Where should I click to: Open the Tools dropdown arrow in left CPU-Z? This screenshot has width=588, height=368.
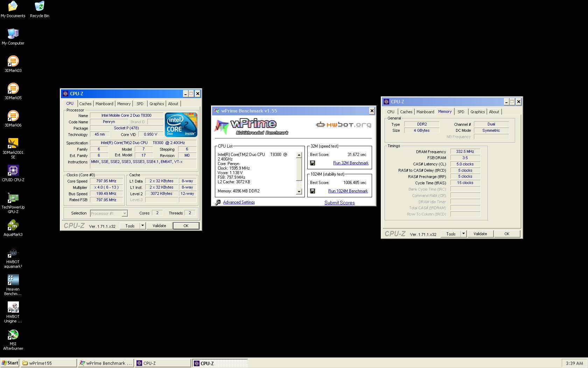pyautogui.click(x=142, y=226)
